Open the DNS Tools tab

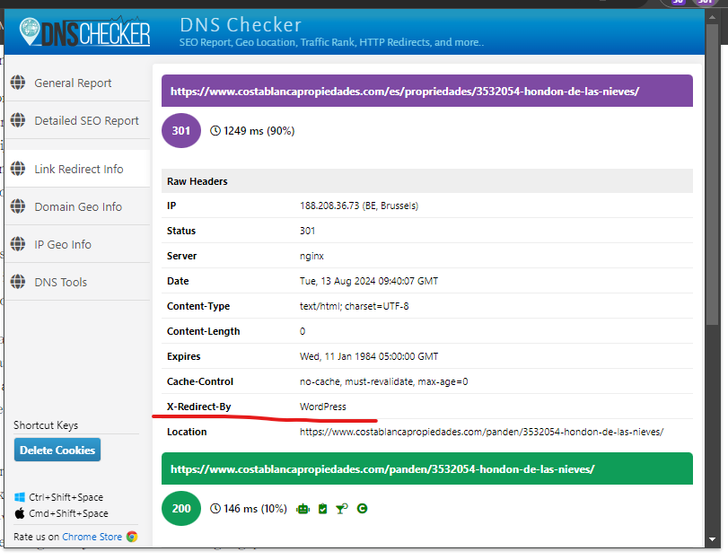[x=61, y=282]
